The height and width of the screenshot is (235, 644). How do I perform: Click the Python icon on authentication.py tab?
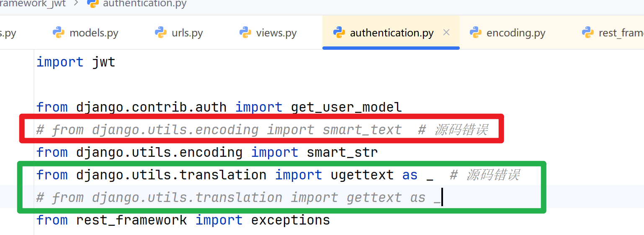339,33
